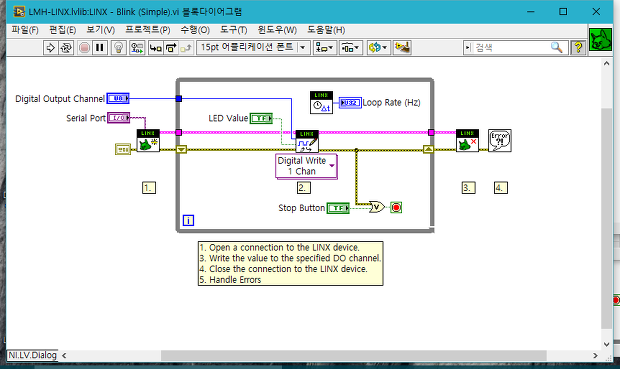Screen dimensions: 620x369
Task: Select the LINX Close connection node
Action: tap(467, 140)
